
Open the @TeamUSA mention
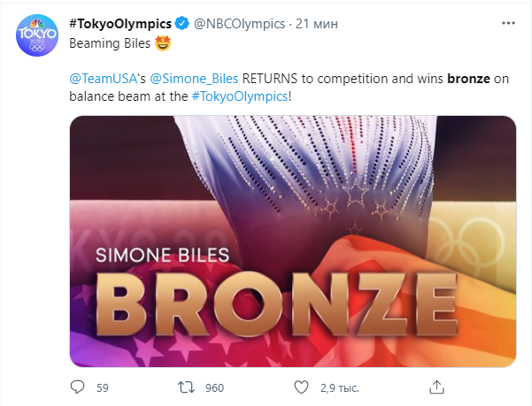[97, 80]
